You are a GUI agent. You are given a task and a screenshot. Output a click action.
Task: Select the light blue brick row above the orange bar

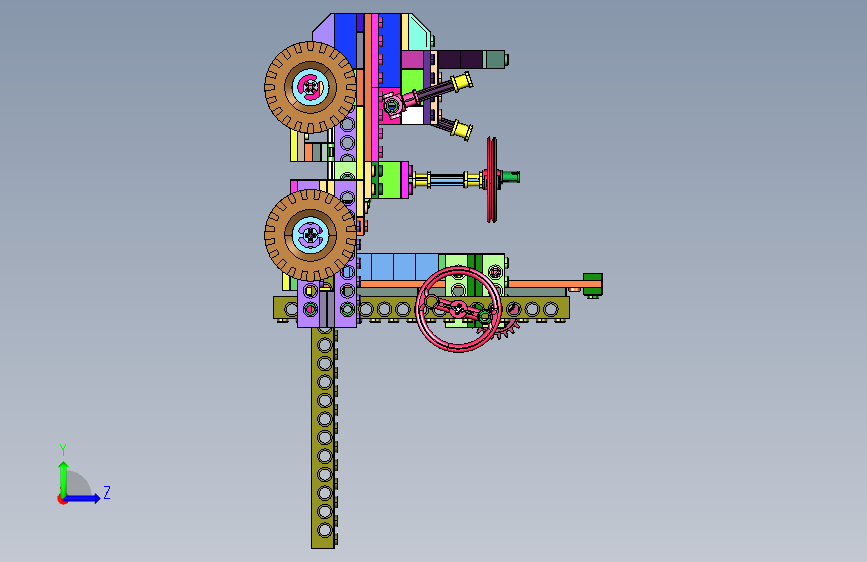pos(399,267)
